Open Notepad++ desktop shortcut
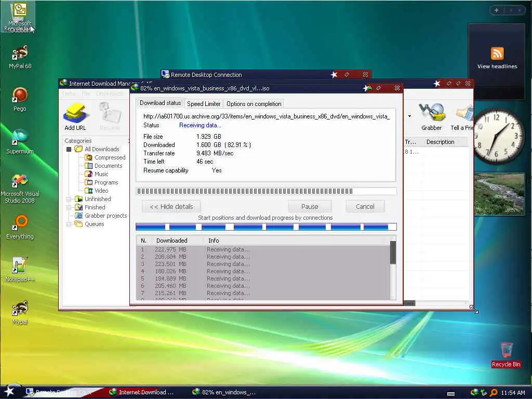Viewport: 532px width, 399px height. 20,270
